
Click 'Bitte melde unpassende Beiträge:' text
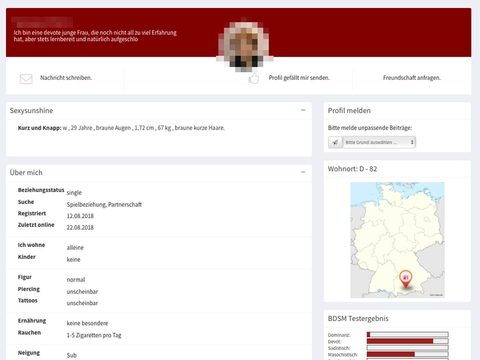370,128
